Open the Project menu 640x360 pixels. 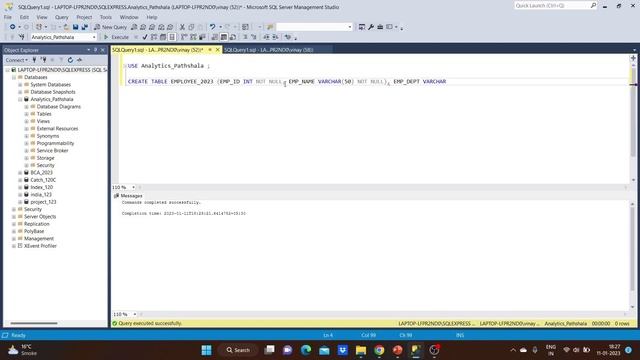(x=84, y=17)
